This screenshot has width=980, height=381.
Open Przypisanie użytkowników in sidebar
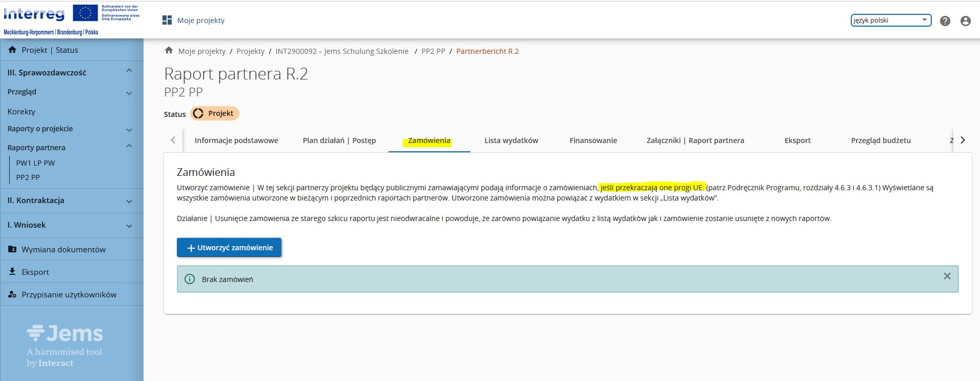69,295
